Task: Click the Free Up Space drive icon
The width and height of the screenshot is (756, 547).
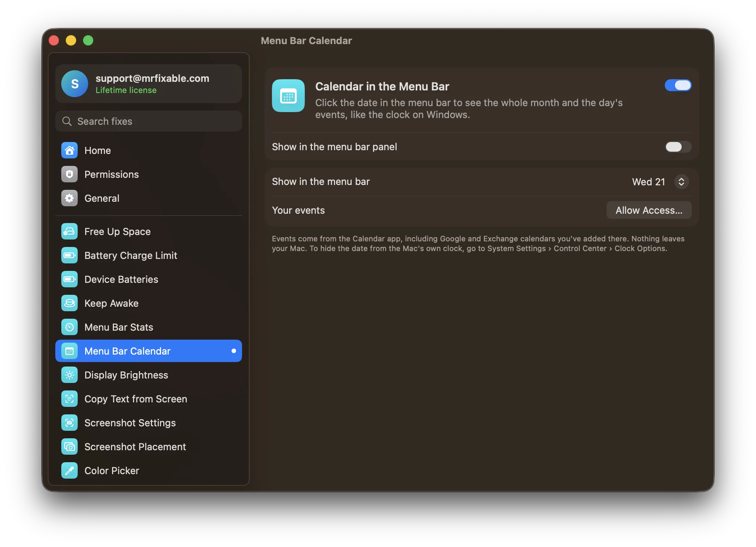Action: tap(69, 231)
